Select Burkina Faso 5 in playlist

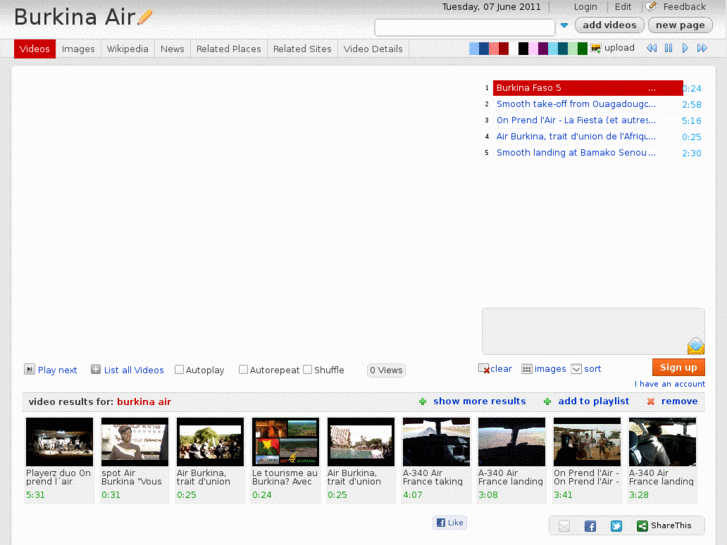pos(587,88)
